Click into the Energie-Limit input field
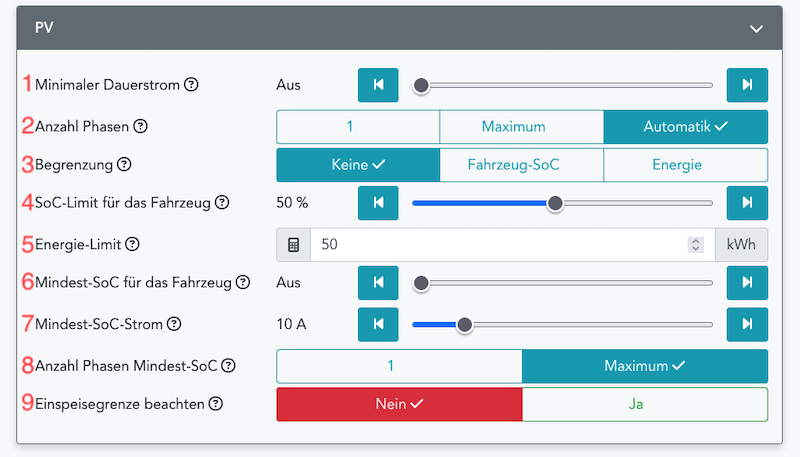Viewport: 800px width, 457px height. coord(500,244)
